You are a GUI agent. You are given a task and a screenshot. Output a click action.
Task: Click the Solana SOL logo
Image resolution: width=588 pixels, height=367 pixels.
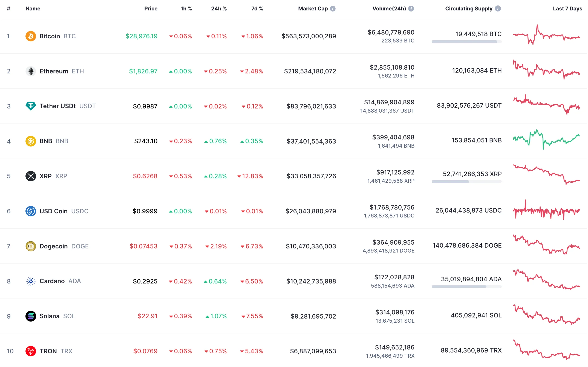coord(31,316)
